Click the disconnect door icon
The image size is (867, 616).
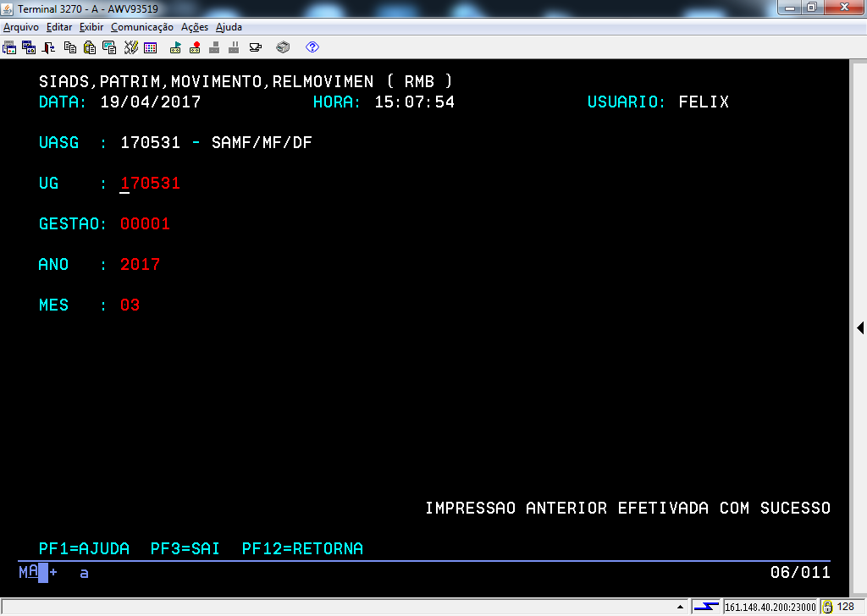(48, 47)
